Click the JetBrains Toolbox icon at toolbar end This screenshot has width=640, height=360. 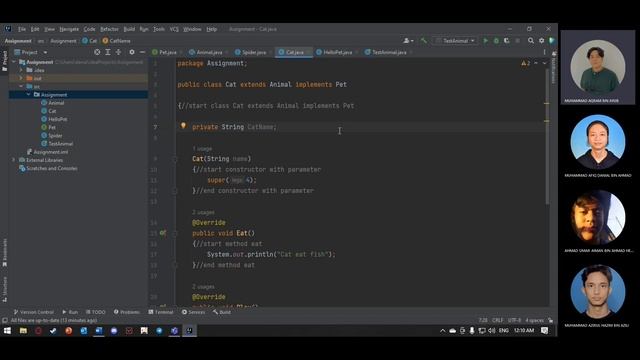click(x=552, y=41)
